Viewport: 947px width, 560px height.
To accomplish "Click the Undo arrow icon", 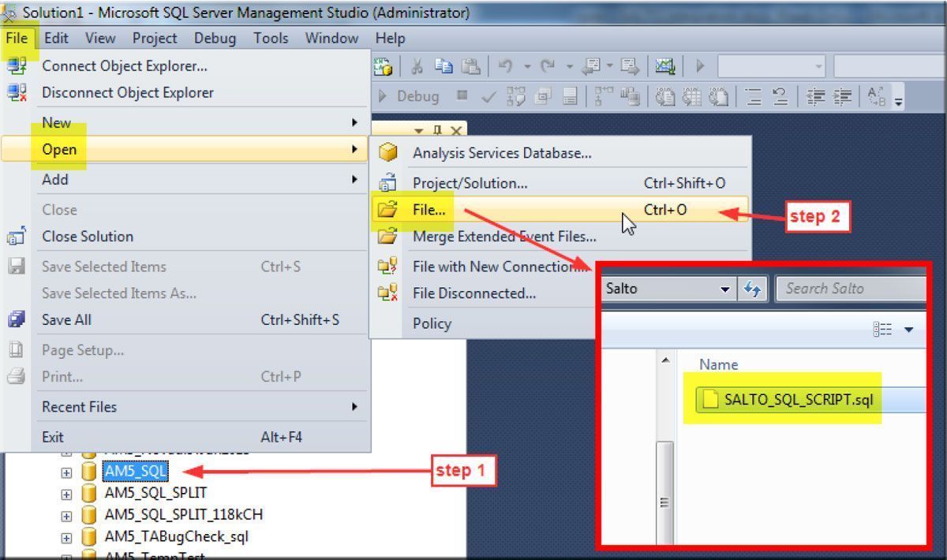I will tap(506, 67).
